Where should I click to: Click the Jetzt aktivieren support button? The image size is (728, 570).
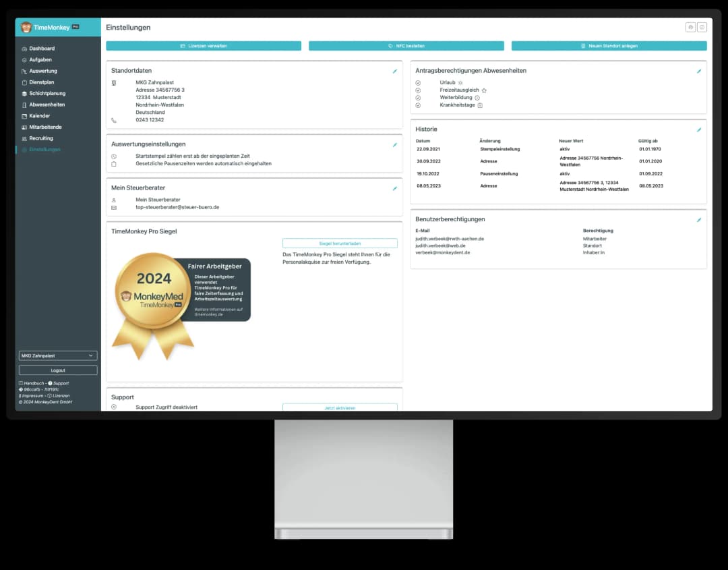point(340,407)
